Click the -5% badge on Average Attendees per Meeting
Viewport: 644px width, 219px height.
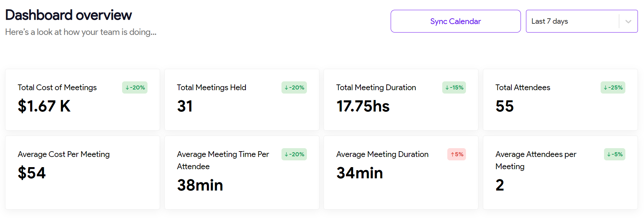(614, 154)
